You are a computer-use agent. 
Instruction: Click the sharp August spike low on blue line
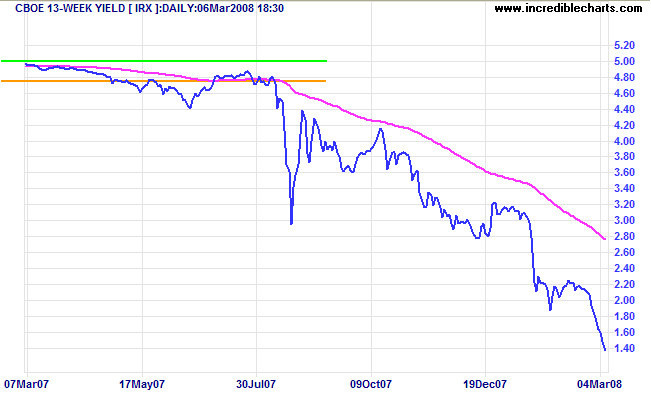(x=291, y=223)
